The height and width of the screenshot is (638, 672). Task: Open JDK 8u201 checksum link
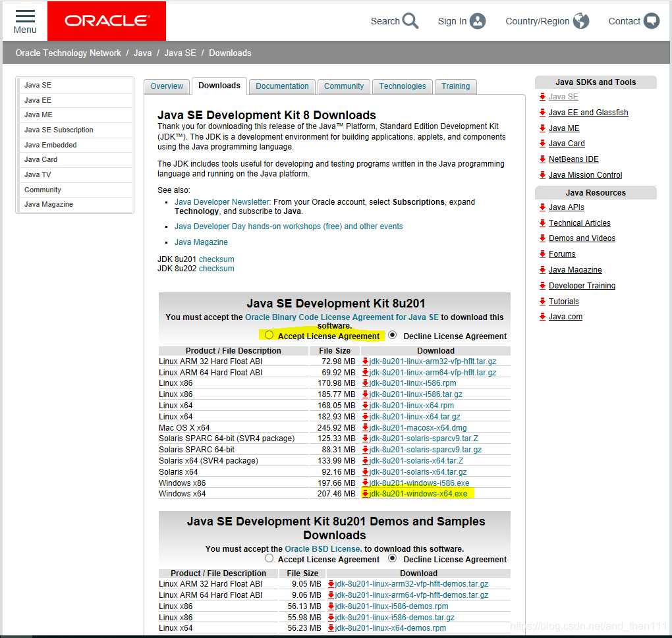pos(217,259)
